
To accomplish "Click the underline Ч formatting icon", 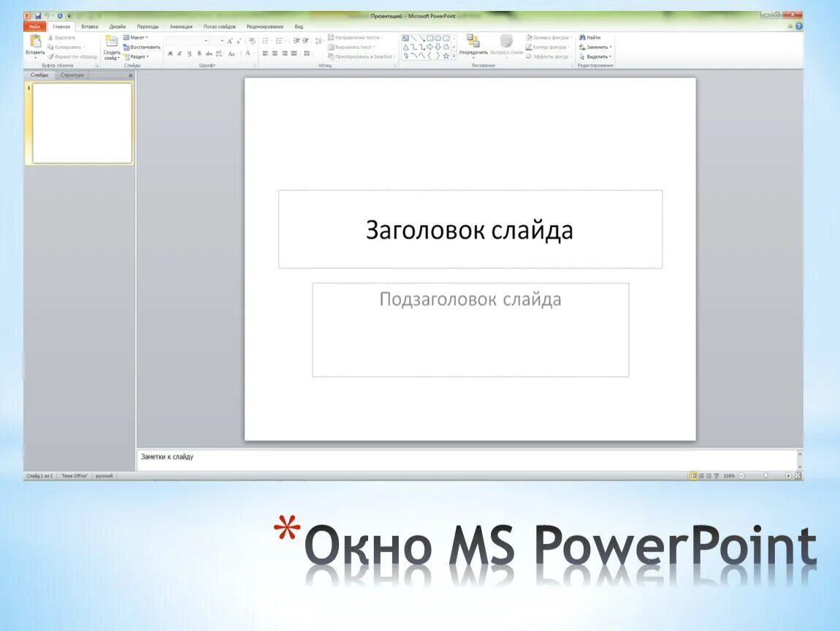I will click(x=189, y=53).
